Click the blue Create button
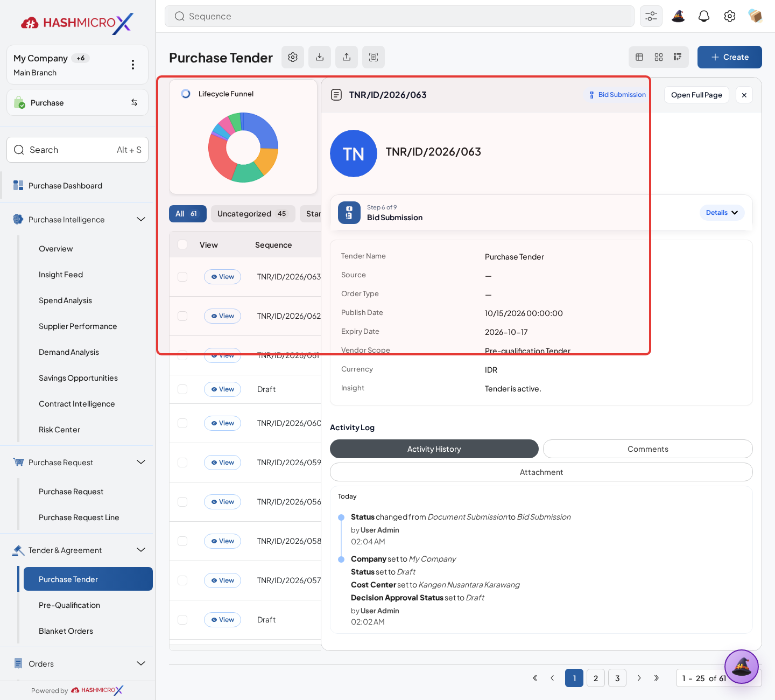 [730, 57]
